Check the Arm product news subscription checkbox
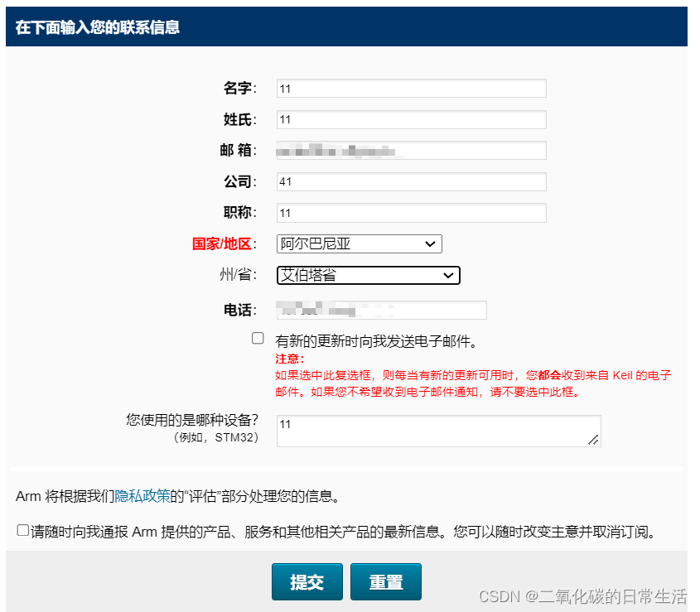This screenshot has width=700, height=612. 22,530
